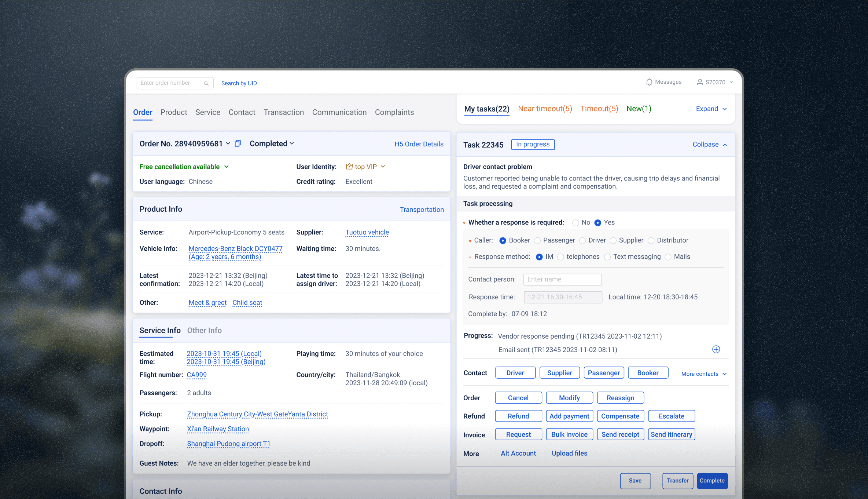Open the Messages bell icon

click(649, 82)
